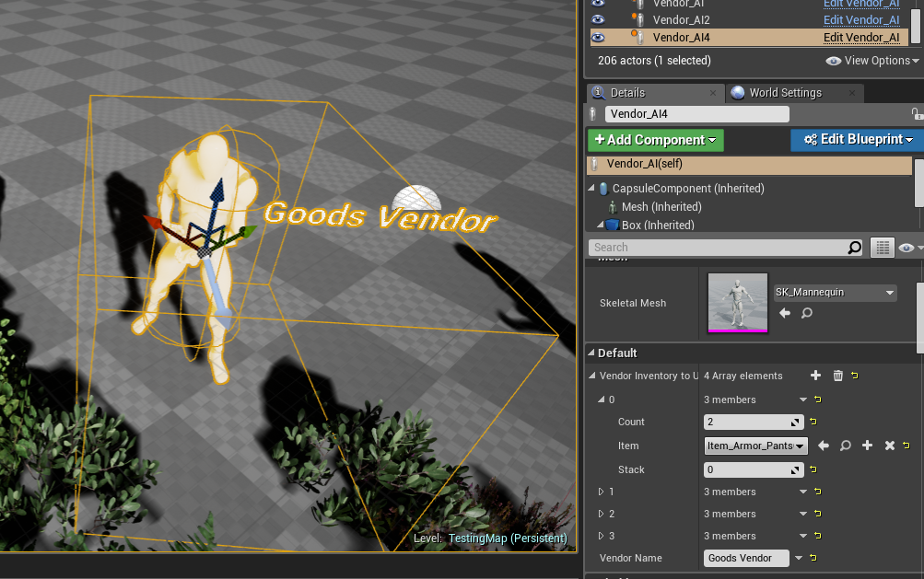This screenshot has width=924, height=579.
Task: Open element 2 options dropdown arrow
Action: (x=802, y=514)
